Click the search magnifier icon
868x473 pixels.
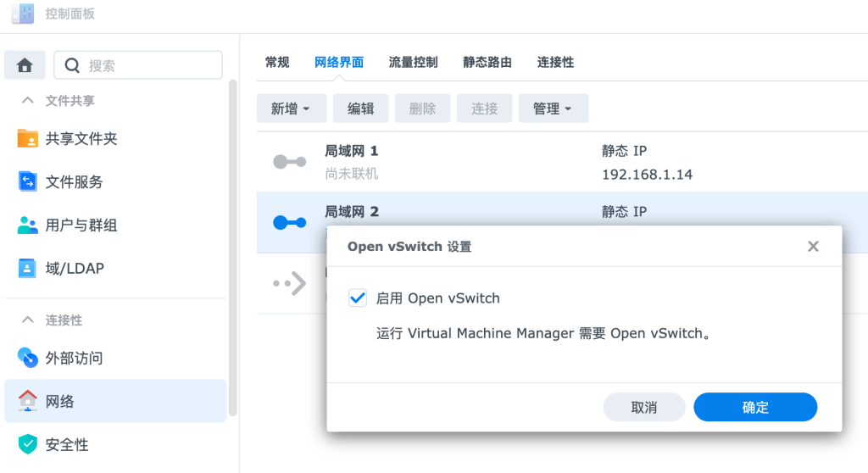coord(72,66)
